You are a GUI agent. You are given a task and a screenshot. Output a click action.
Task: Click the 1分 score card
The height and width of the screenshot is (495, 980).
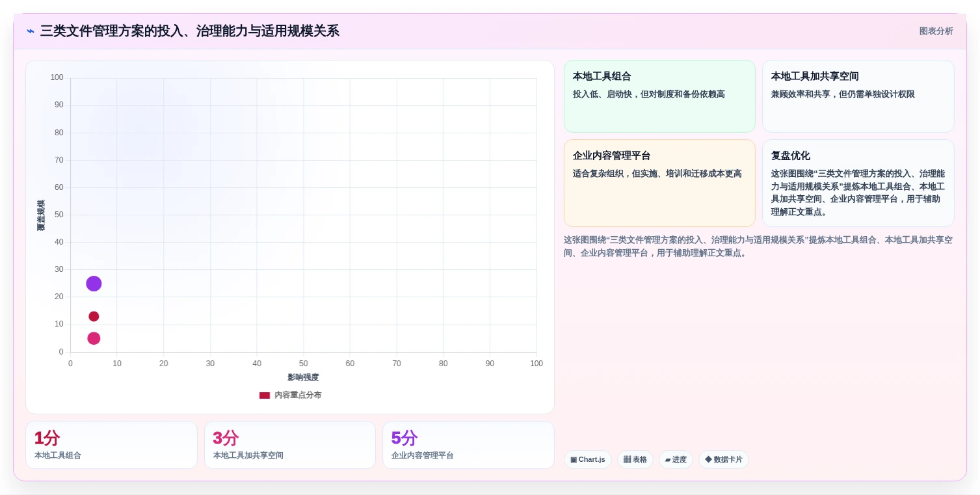(111, 445)
